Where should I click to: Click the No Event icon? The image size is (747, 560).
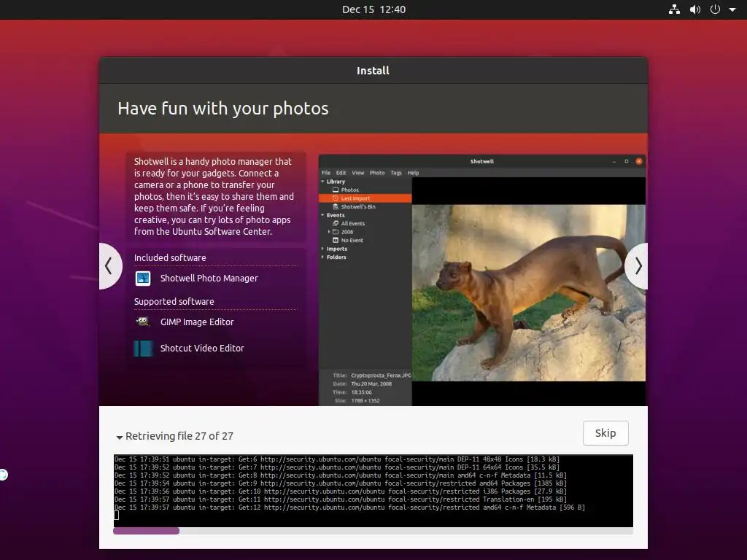click(x=336, y=241)
